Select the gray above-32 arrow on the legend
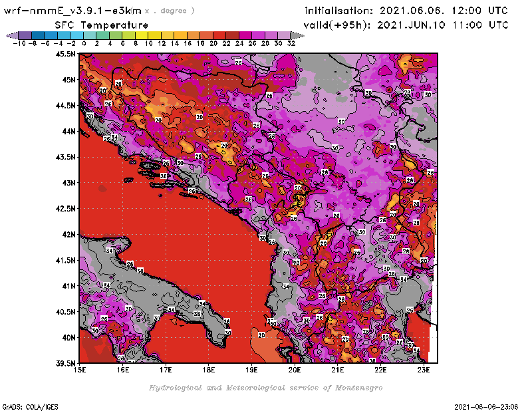The image size is (532, 411). [297, 36]
